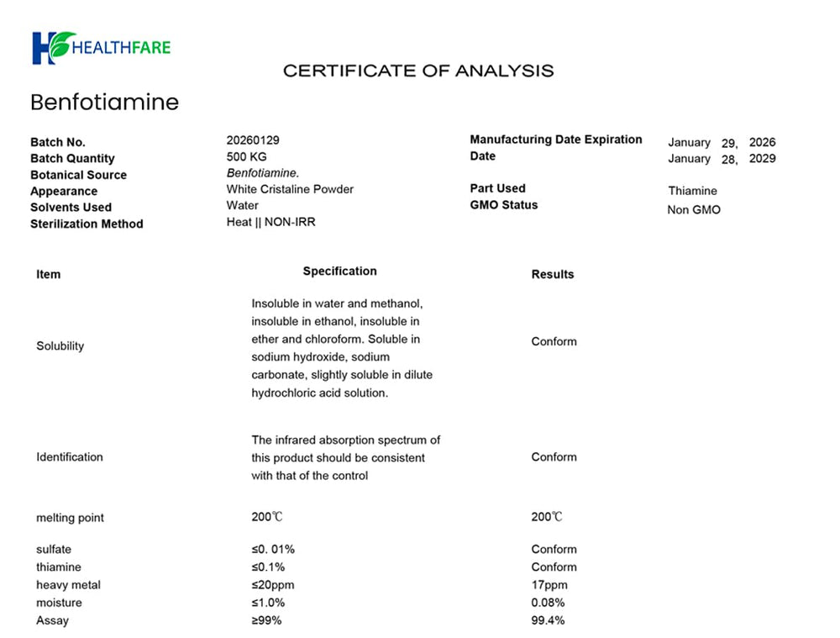Click the Assay result 99.4%
The image size is (840, 638).
[548, 620]
